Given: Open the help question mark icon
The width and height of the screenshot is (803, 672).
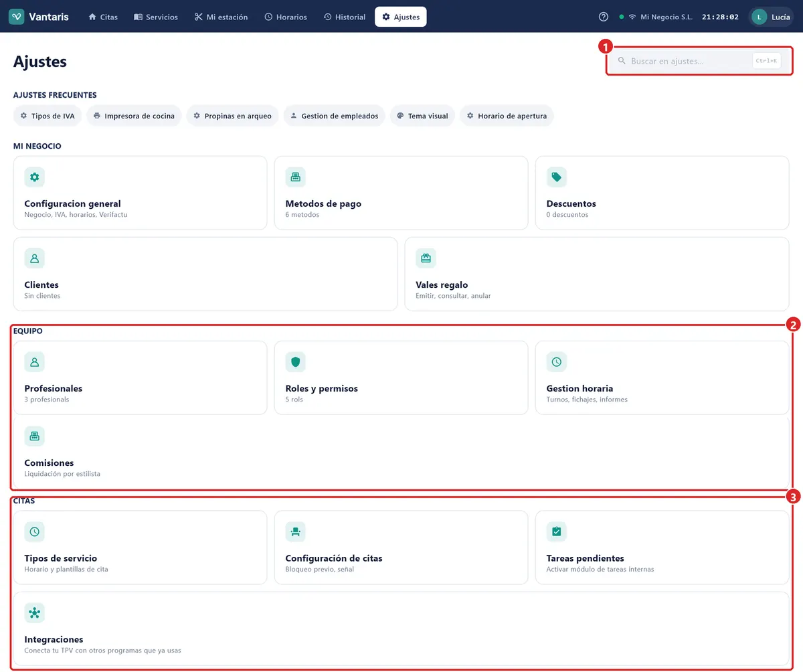Looking at the screenshot, I should point(604,17).
